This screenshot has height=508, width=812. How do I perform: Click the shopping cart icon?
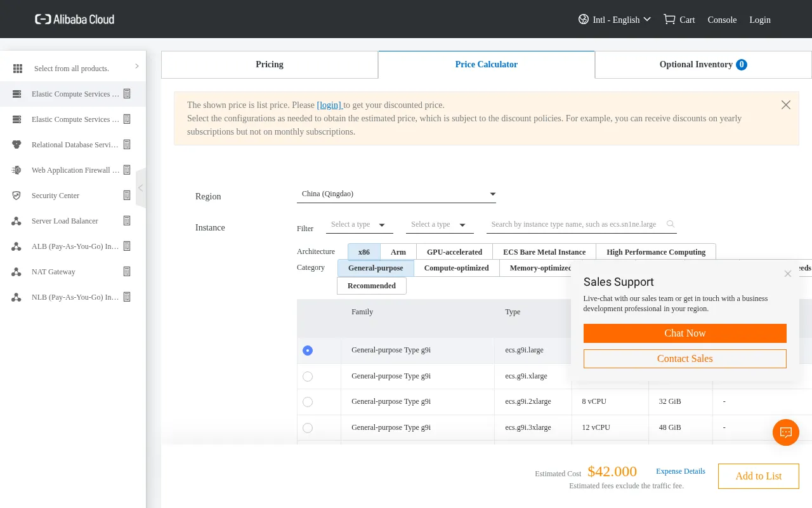[669, 19]
